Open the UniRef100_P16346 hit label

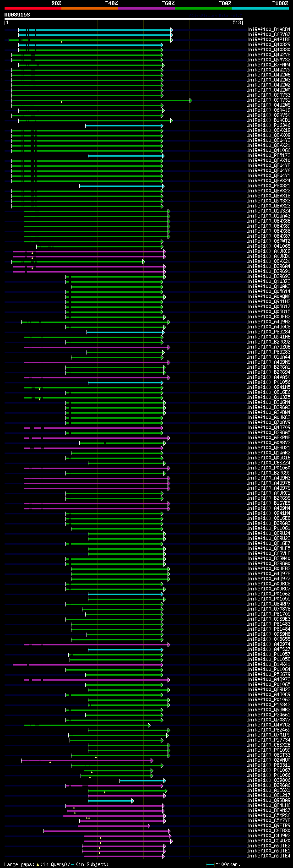(268, 126)
